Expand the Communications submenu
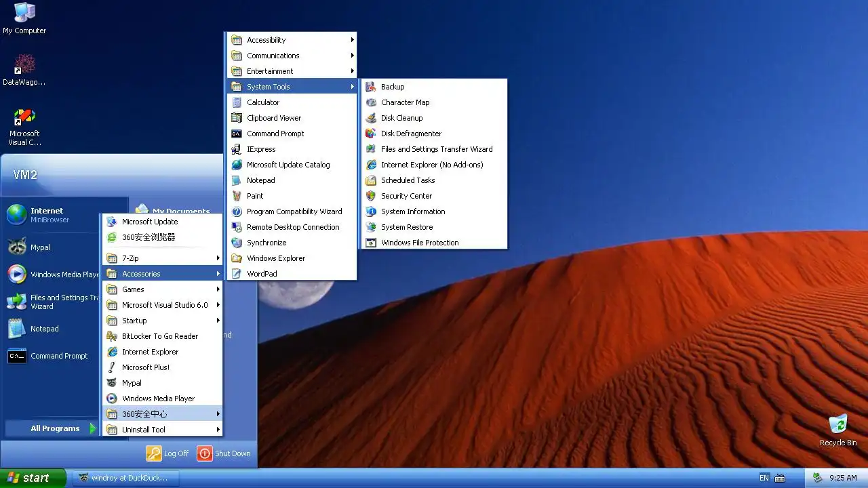This screenshot has height=488, width=868. click(x=292, y=56)
